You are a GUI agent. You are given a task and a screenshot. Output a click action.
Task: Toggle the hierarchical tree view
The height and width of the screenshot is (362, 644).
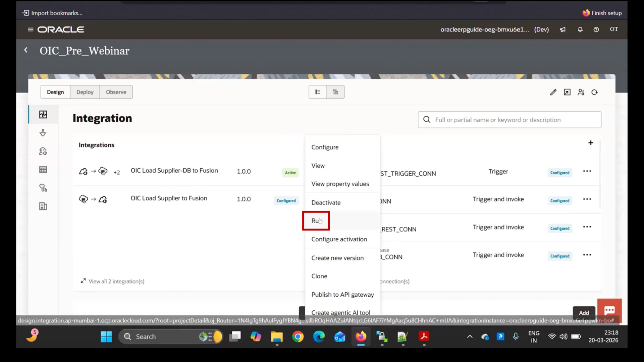pyautogui.click(x=336, y=92)
